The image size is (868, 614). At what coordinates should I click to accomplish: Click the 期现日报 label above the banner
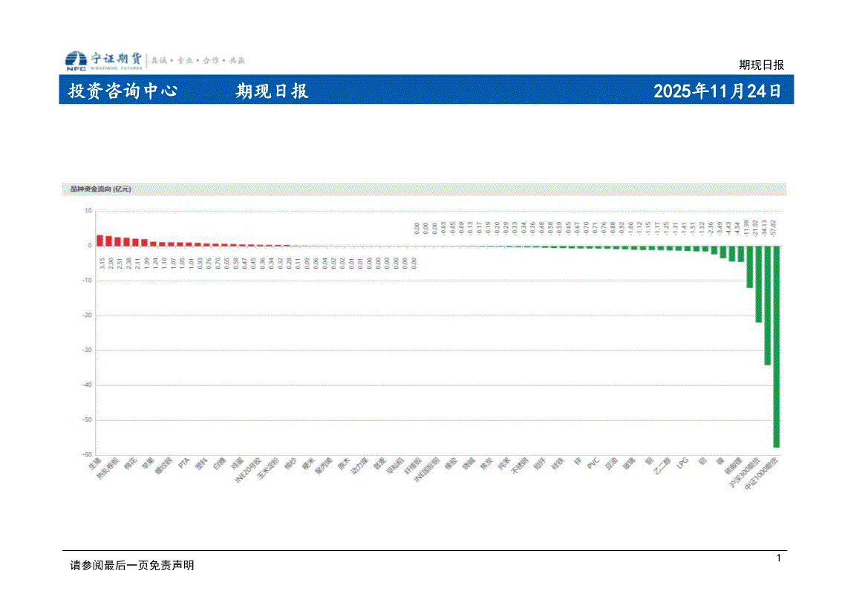tap(761, 65)
